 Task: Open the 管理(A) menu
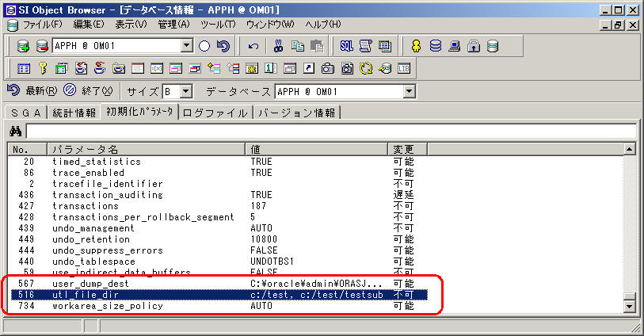pos(173,25)
